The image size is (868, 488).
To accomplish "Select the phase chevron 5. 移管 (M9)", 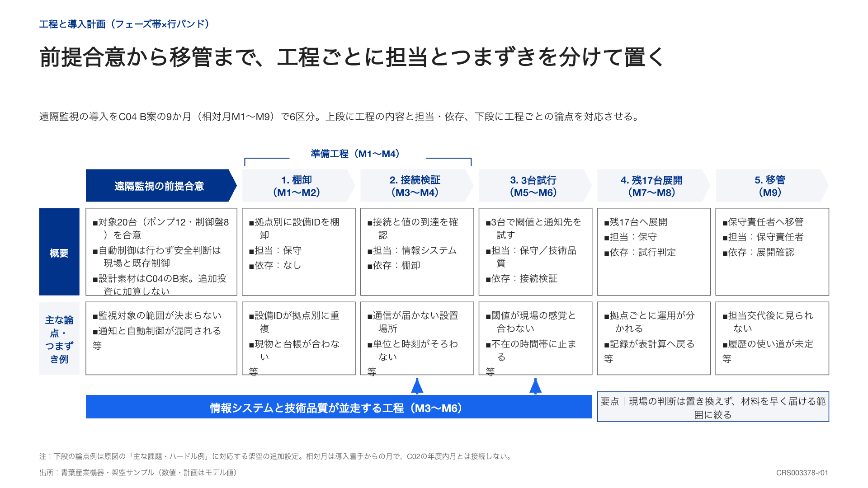I will point(772,186).
